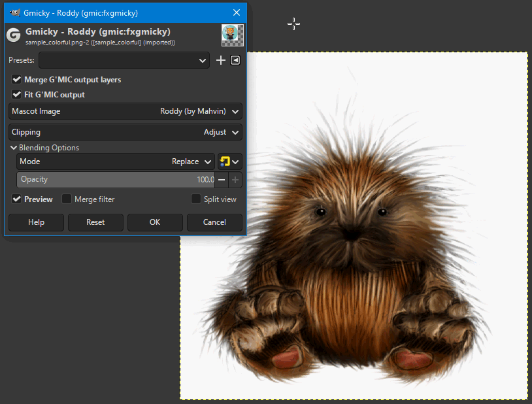Click the G'MIC logo icon
The image size is (532, 404).
click(x=14, y=35)
